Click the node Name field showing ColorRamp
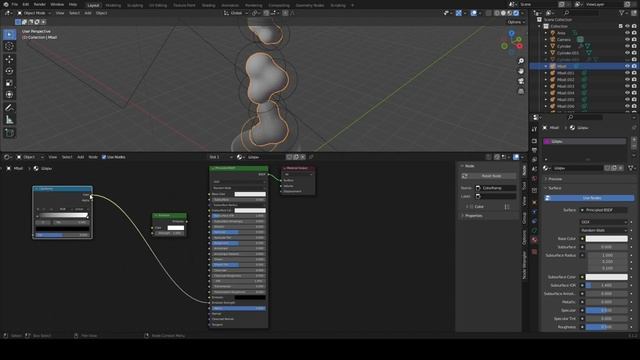 point(496,188)
